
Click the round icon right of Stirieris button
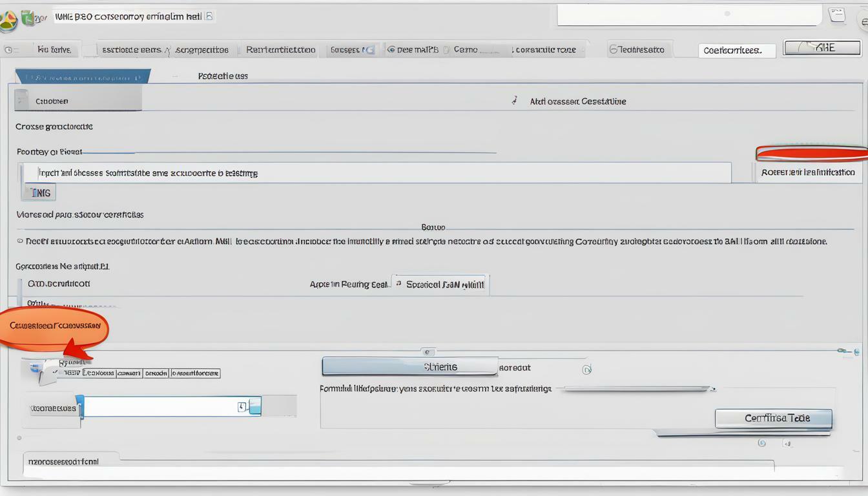click(x=586, y=369)
